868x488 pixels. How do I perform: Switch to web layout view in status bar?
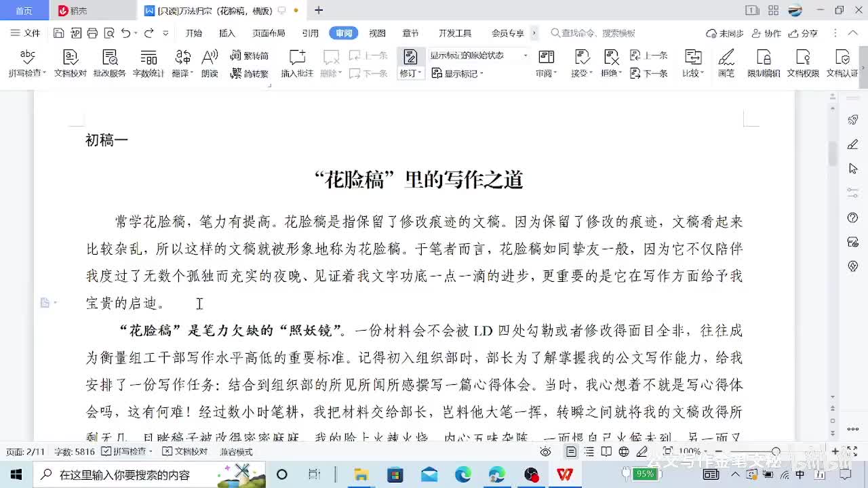tap(624, 451)
